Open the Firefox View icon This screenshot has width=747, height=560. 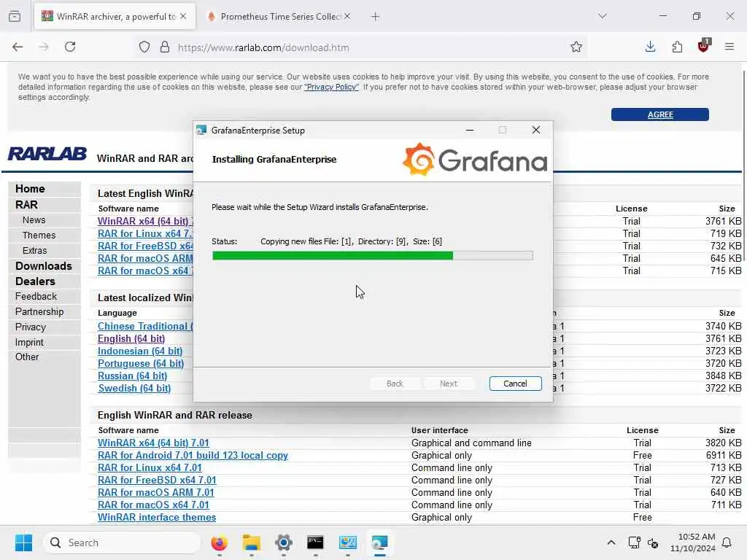pos(15,16)
